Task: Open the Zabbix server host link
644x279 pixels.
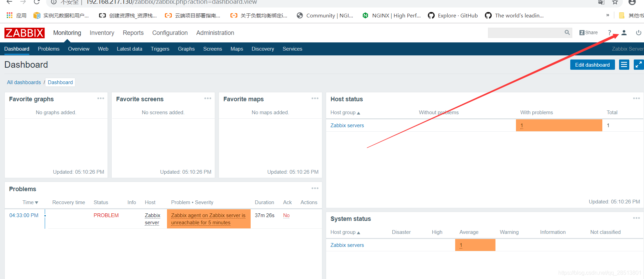Action: click(x=152, y=219)
